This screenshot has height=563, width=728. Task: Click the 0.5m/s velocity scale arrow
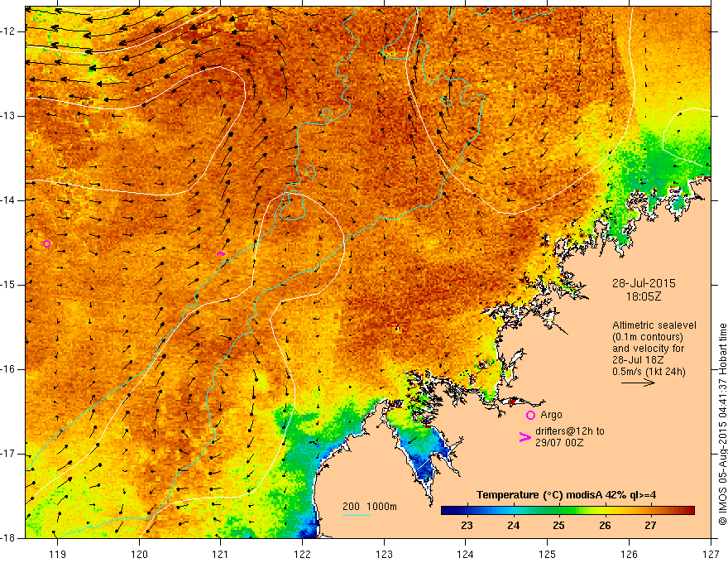638,383
